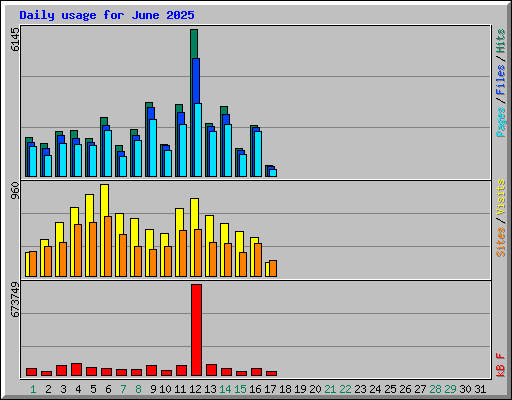Click the day 11 axis label
This screenshot has height=400, width=512.
180,389
